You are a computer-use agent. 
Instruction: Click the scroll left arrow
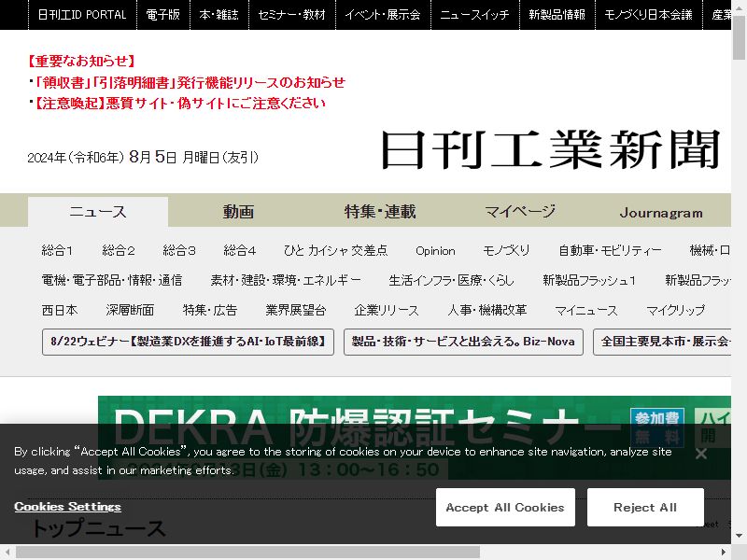pos(7,553)
